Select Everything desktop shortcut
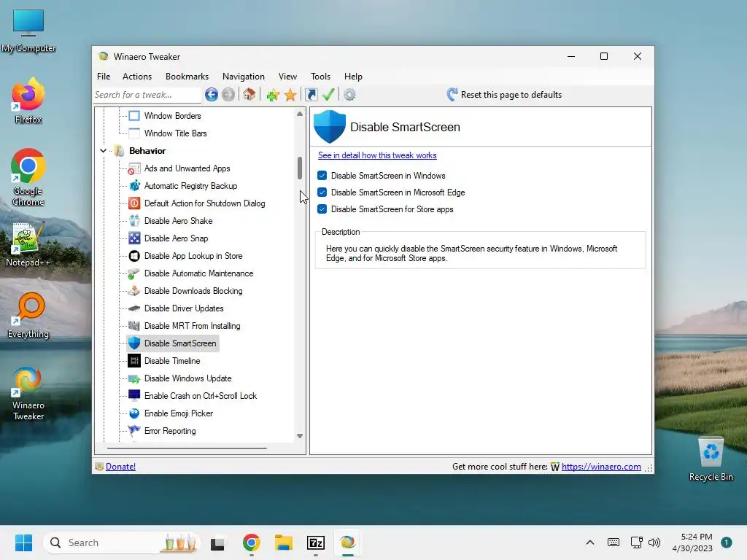 point(28,315)
